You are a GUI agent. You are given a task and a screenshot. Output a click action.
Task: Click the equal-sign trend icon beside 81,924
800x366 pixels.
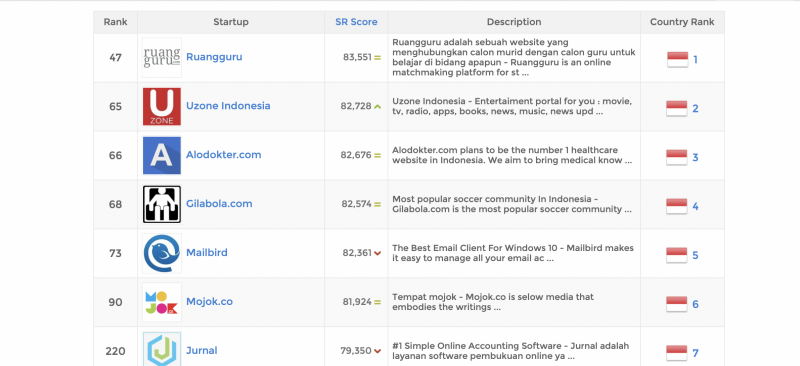click(378, 302)
